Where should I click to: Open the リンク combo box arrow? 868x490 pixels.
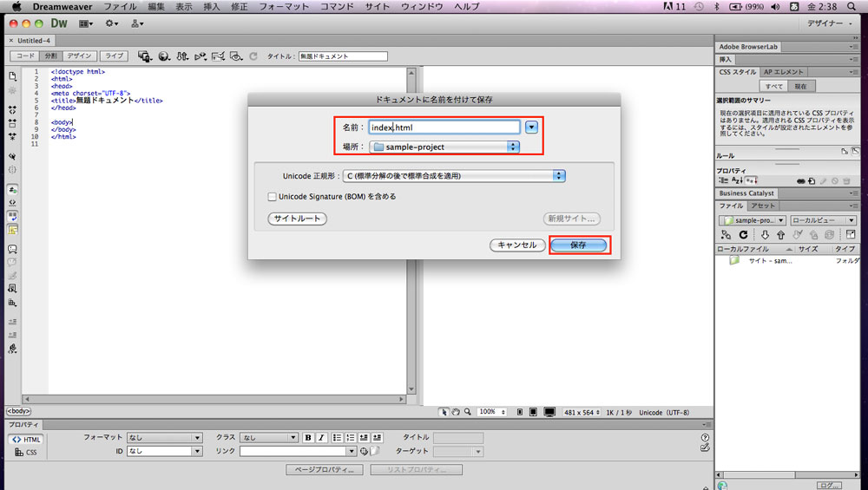click(351, 451)
